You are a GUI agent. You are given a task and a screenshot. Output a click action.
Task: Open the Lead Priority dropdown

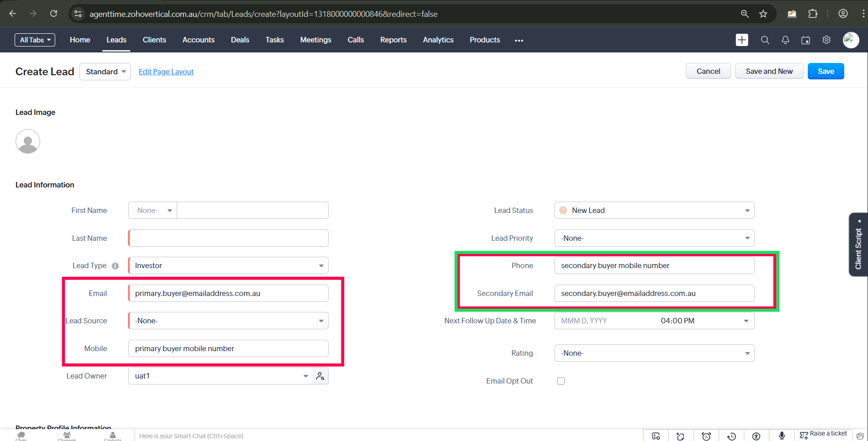tap(654, 239)
